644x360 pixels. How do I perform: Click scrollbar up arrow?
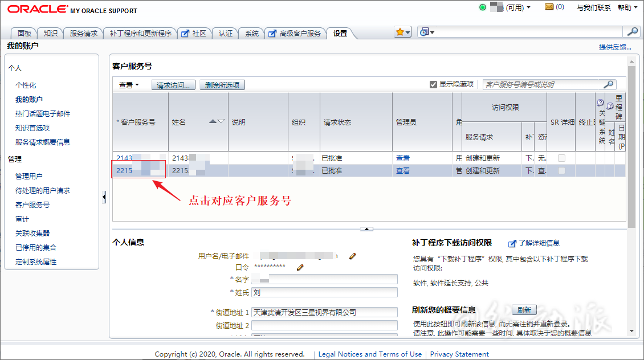[x=631, y=62]
